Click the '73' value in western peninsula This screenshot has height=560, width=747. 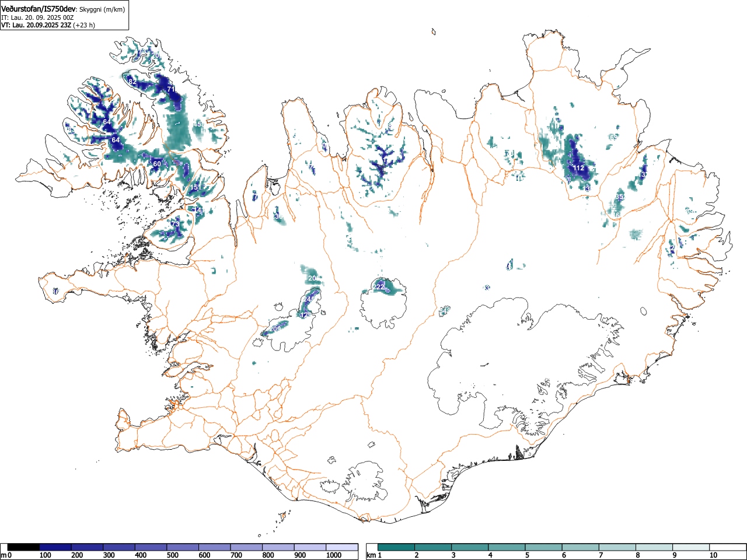point(175,224)
